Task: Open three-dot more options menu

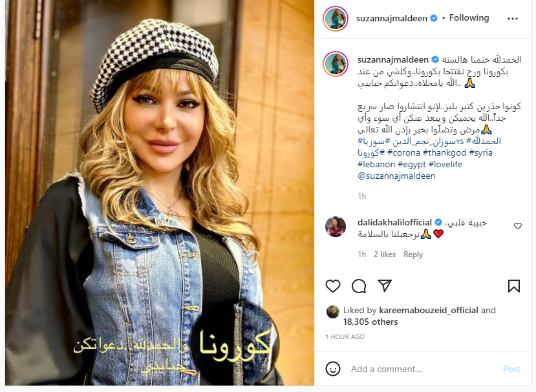Action: click(x=513, y=19)
